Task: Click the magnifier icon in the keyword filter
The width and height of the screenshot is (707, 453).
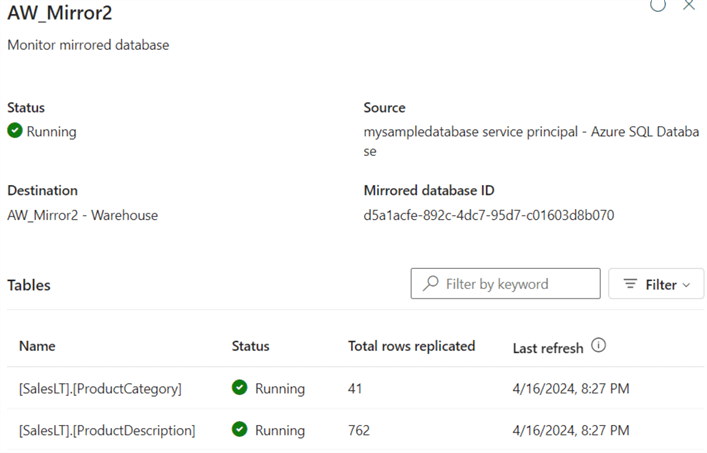Action: click(x=431, y=284)
